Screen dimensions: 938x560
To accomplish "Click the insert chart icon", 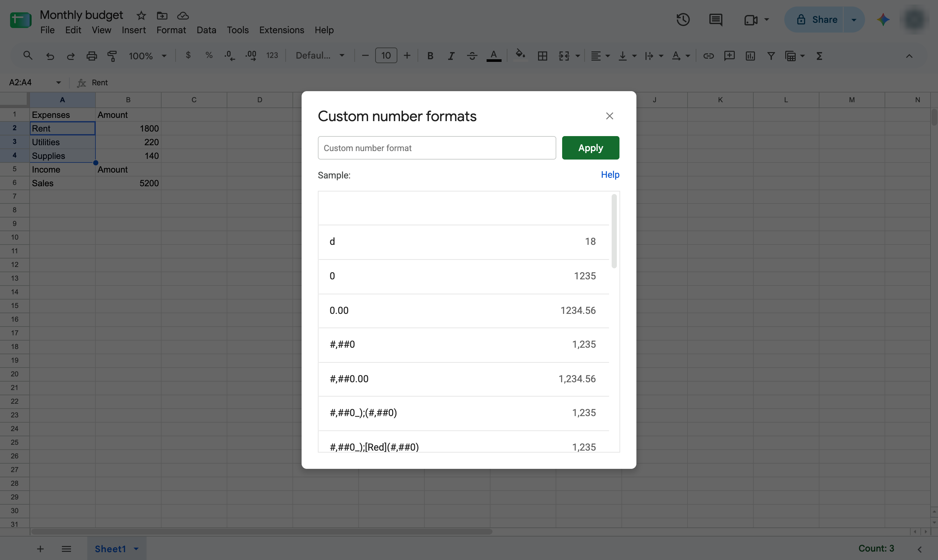I will pyautogui.click(x=750, y=56).
